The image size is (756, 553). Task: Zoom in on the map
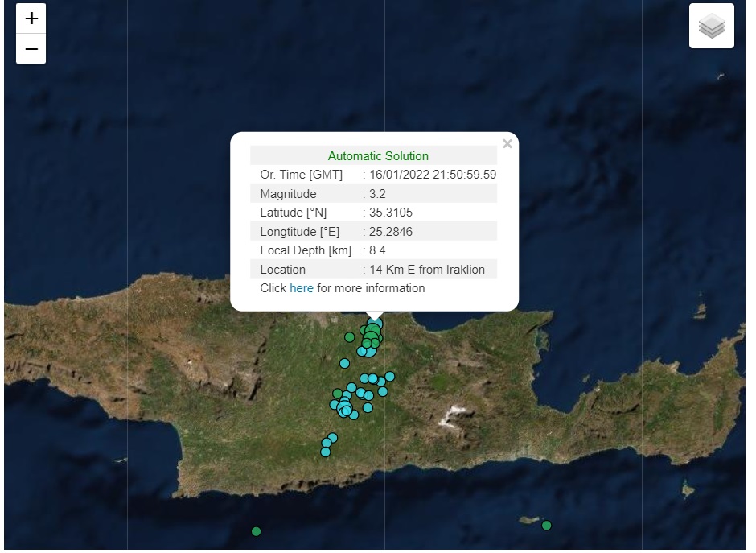(x=31, y=19)
